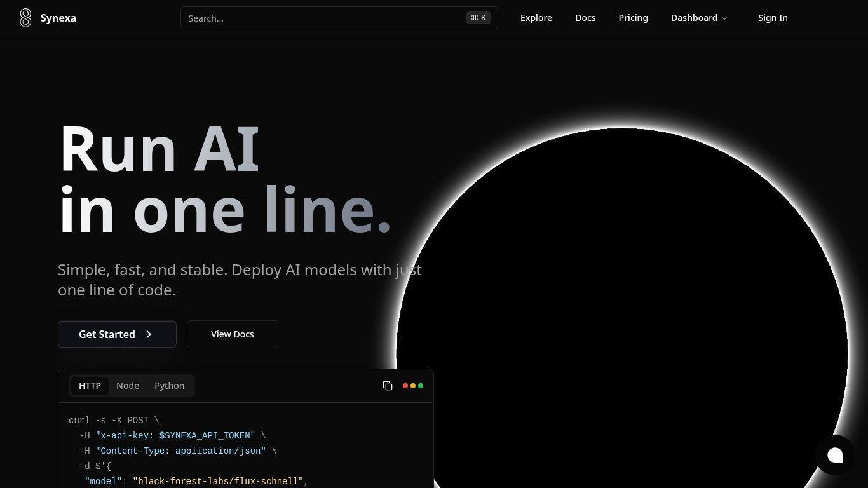Switch to the Node code tab
The height and width of the screenshot is (488, 868).
pos(128,386)
